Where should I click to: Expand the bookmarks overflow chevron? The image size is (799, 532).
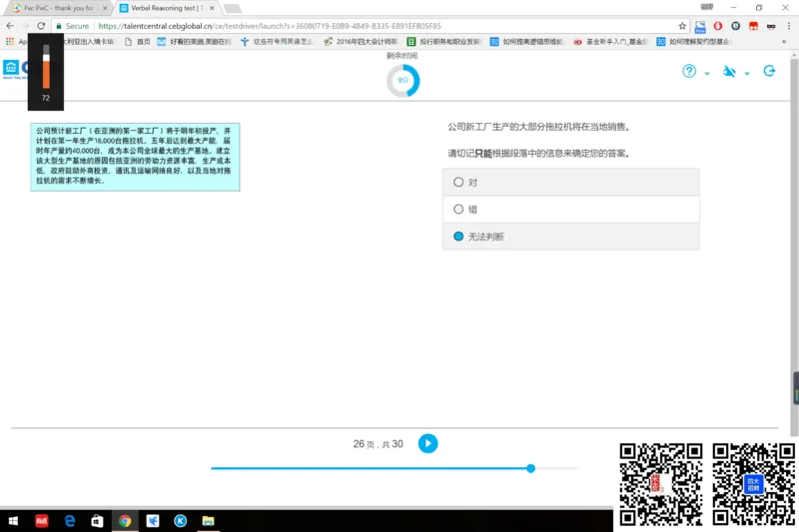pyautogui.click(x=784, y=41)
